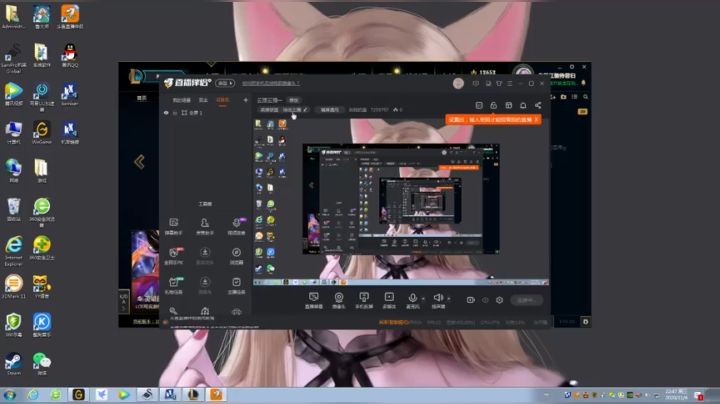Viewport: 720px width, 404px height.
Task: Click the modify button next to room title
Action: [293, 100]
